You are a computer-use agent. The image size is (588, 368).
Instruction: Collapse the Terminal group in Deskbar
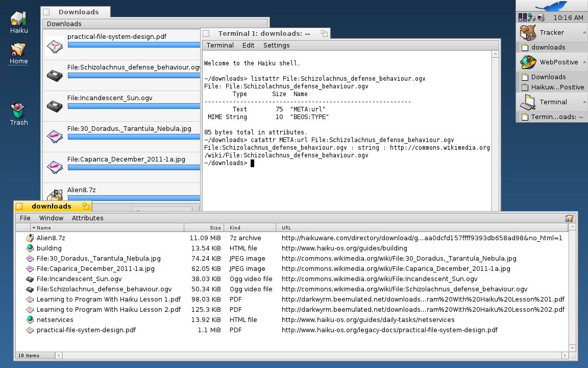pos(583,102)
